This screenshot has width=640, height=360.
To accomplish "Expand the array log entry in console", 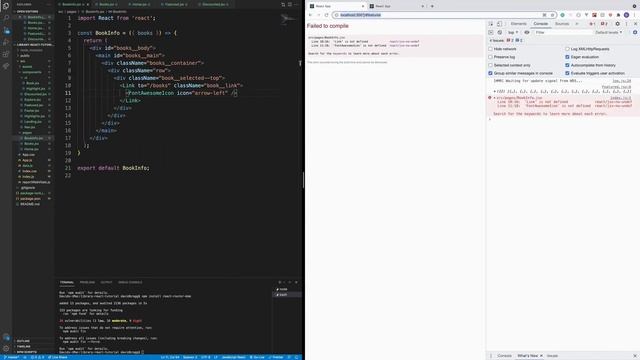I will click(x=495, y=91).
